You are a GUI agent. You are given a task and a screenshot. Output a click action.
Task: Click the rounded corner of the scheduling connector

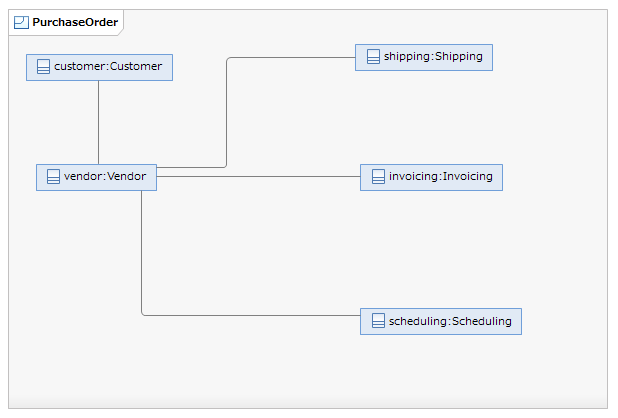143,314
